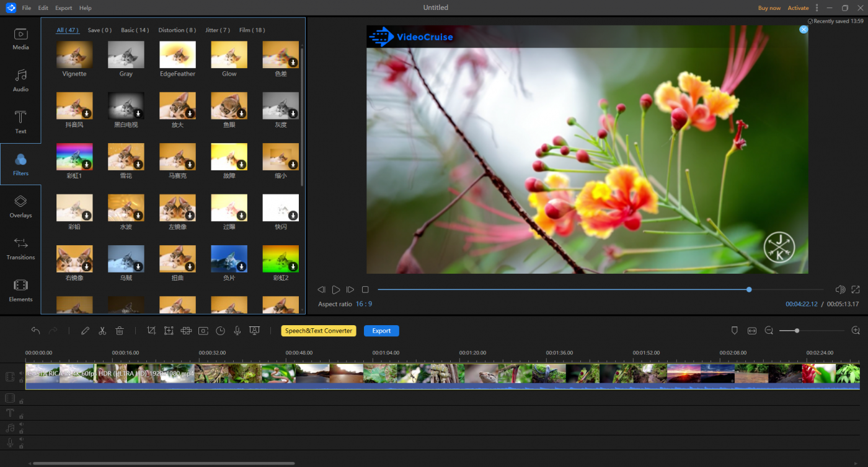Click the undo arrow
The image size is (868, 467).
[x=36, y=331]
